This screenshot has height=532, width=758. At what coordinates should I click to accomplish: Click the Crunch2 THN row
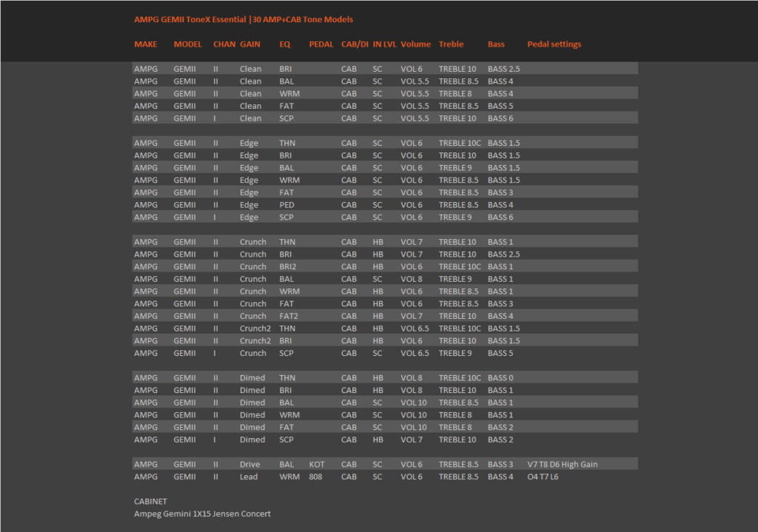click(385, 328)
